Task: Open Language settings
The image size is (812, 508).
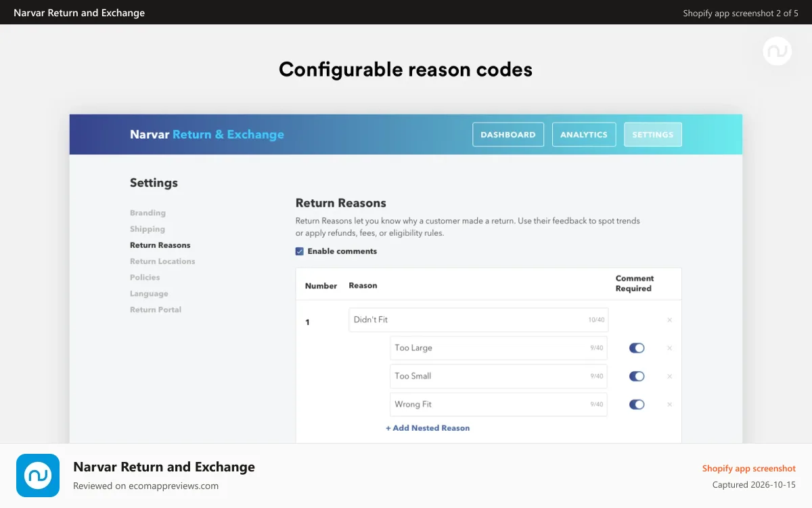Action: 149,294
